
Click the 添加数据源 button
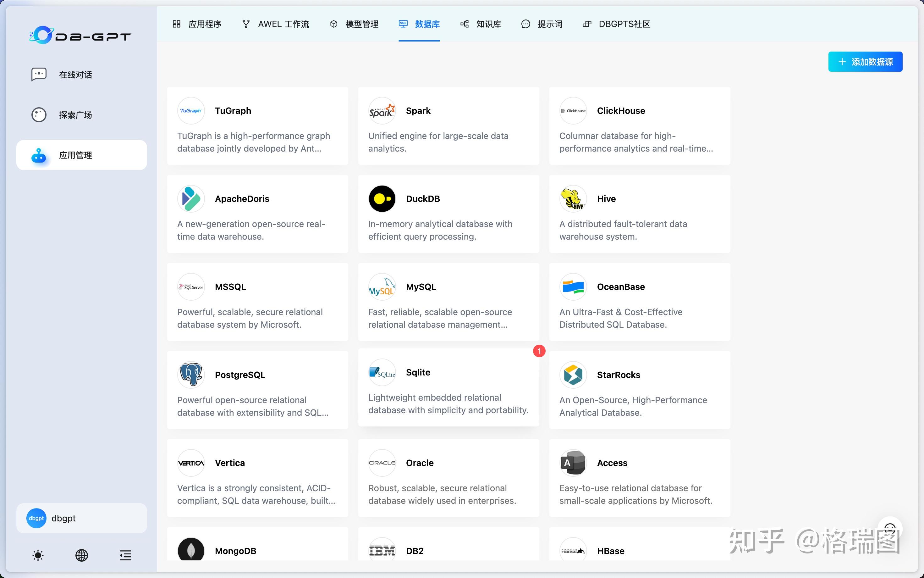tap(865, 62)
